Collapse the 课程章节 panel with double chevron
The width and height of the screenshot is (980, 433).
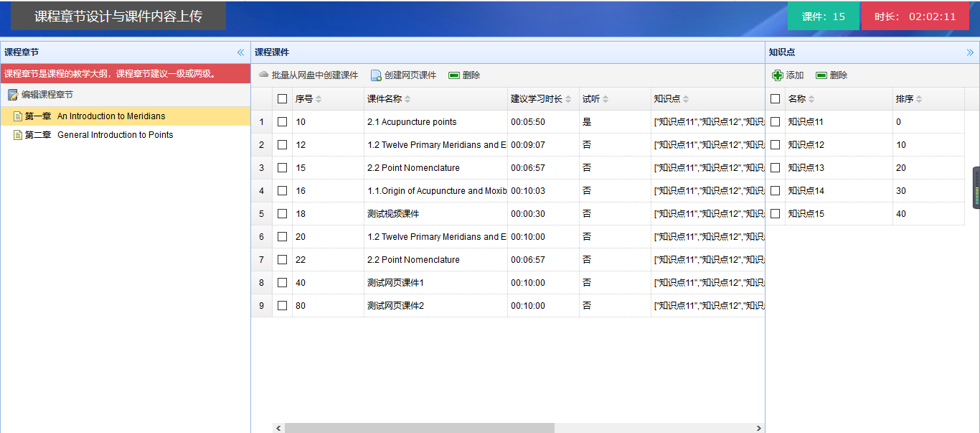241,52
